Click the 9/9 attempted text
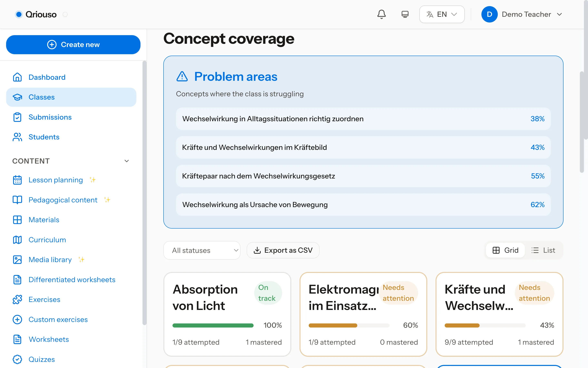The image size is (588, 368). (x=469, y=342)
